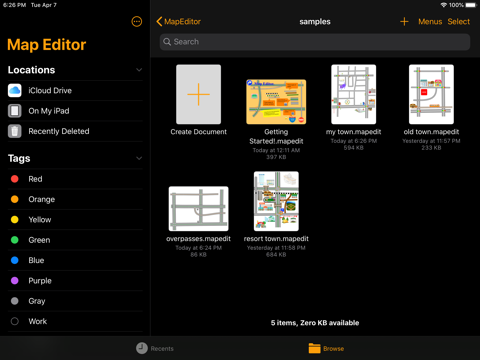Open On My iPad location
The height and width of the screenshot is (360, 480).
pyautogui.click(x=75, y=111)
